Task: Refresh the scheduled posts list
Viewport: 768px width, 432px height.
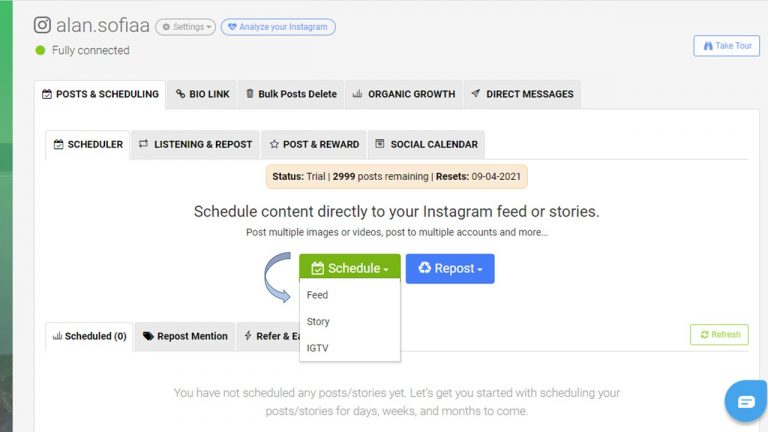Action: point(719,335)
